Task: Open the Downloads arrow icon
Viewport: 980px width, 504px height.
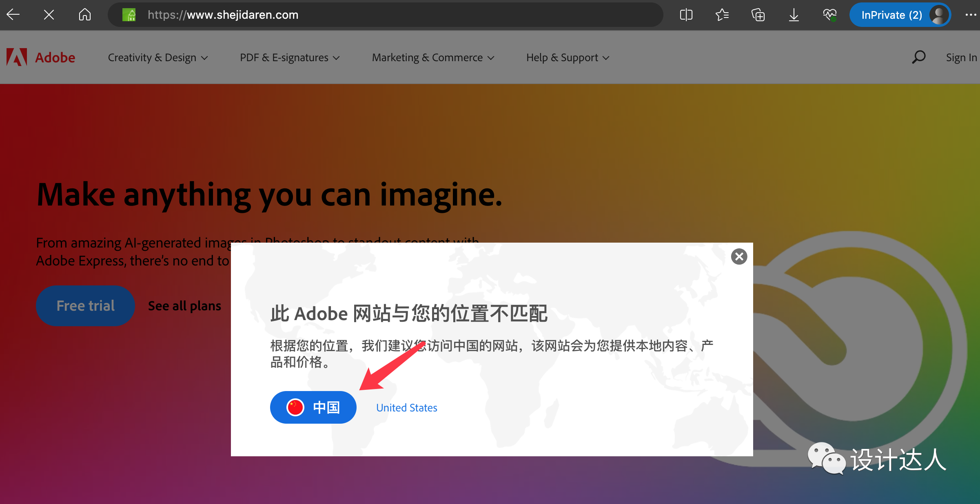Action: click(x=794, y=15)
